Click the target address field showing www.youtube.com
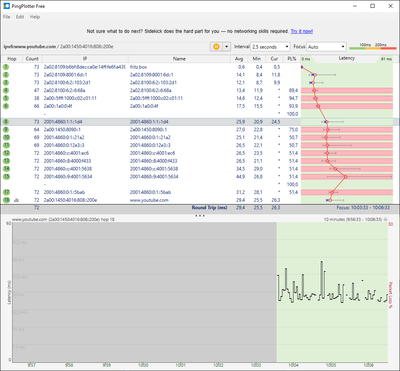The width and height of the screenshot is (400, 371). [x=106, y=47]
